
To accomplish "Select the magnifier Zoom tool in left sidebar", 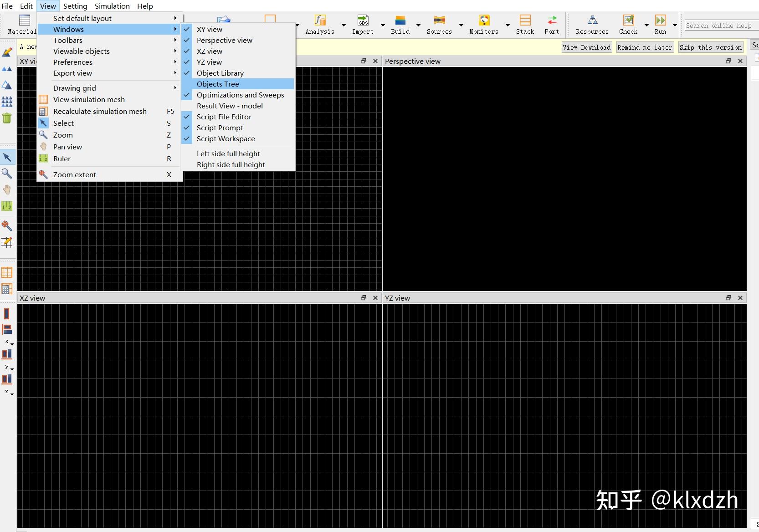I will (x=7, y=173).
